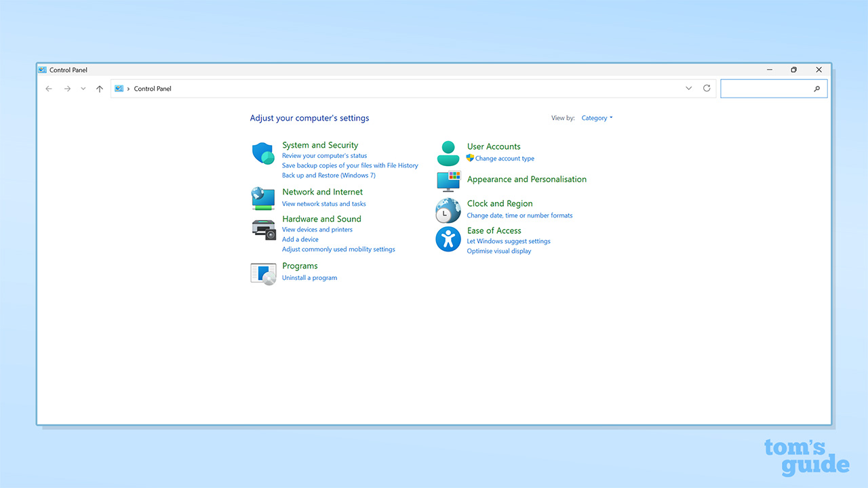868x488 pixels.
Task: Click the Clock and Region icon
Action: 448,211
